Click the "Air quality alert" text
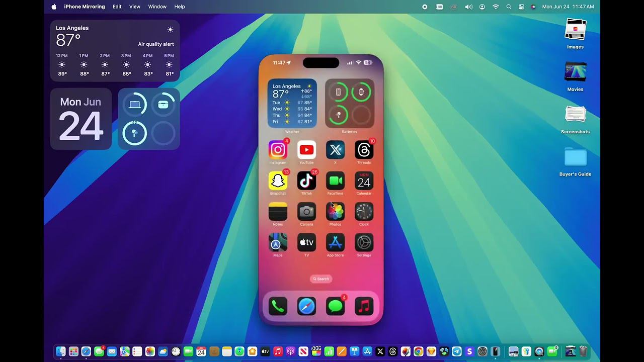Screen dimensions: 644x362 (x=156, y=44)
